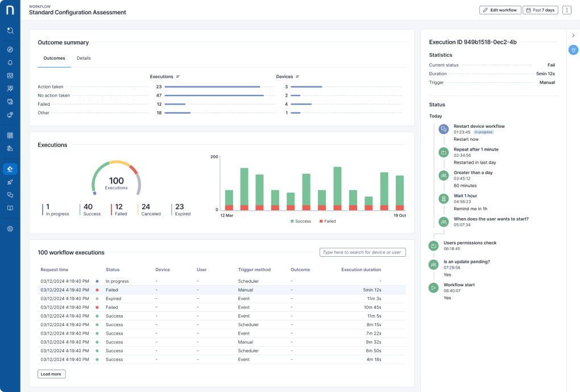Open the compass explore icon in sidebar
Viewport: 580px width, 392px height.
click(x=10, y=49)
